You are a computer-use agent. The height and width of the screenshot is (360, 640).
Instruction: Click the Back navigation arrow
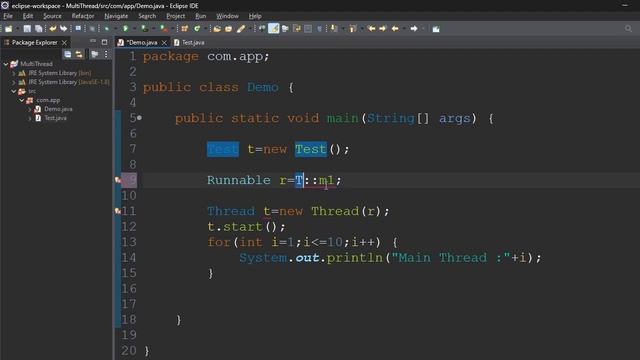tap(395, 29)
